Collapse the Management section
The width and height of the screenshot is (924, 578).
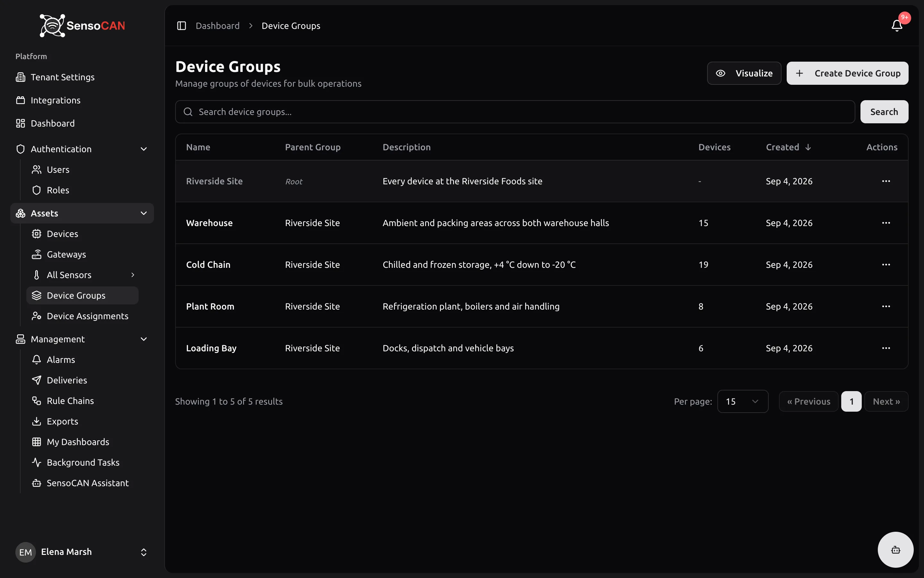click(143, 339)
